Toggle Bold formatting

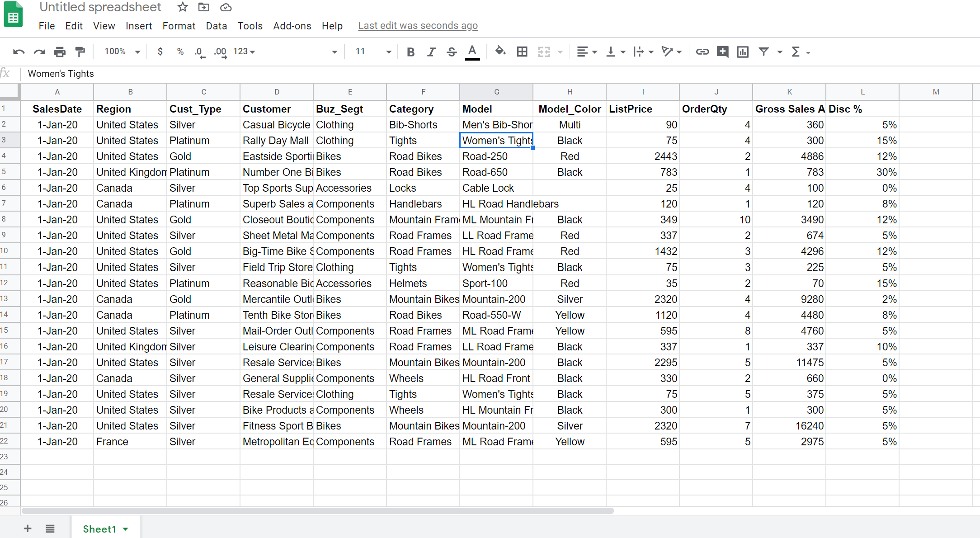click(x=410, y=52)
